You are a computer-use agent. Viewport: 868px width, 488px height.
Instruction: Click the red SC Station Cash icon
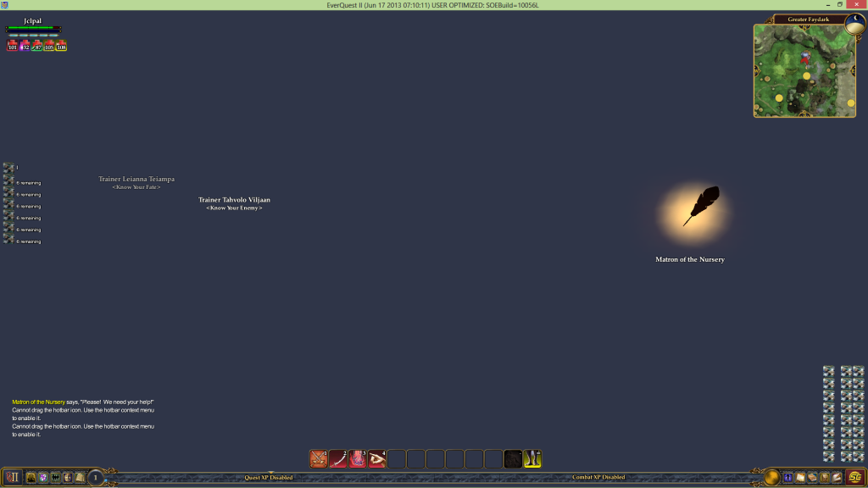854,478
